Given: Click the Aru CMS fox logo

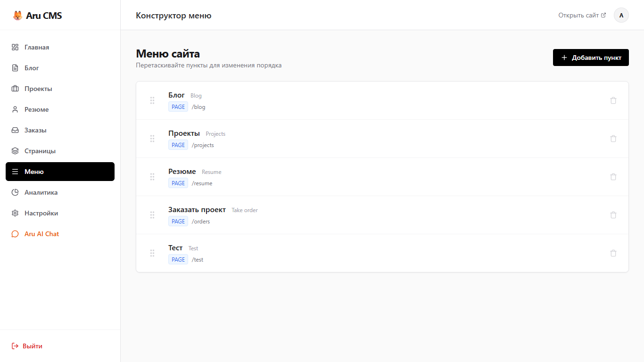Looking at the screenshot, I should click(x=17, y=16).
